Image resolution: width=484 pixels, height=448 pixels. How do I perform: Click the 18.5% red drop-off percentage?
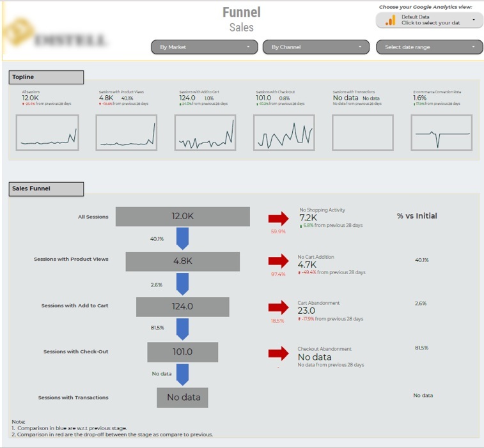(277, 321)
